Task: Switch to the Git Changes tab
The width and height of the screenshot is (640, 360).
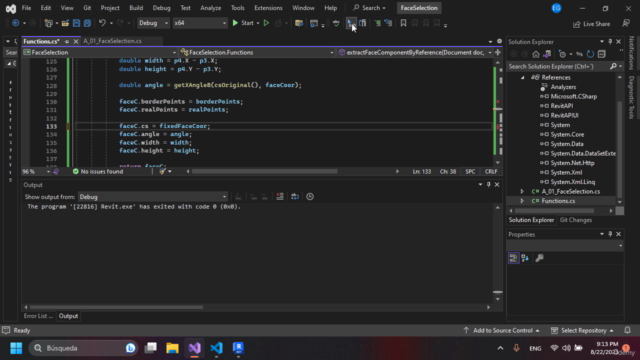Action: click(x=576, y=220)
